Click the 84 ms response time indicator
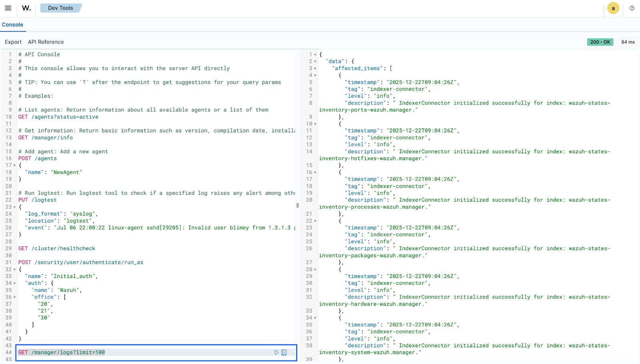Screen dimensions: 640x364 point(627,42)
